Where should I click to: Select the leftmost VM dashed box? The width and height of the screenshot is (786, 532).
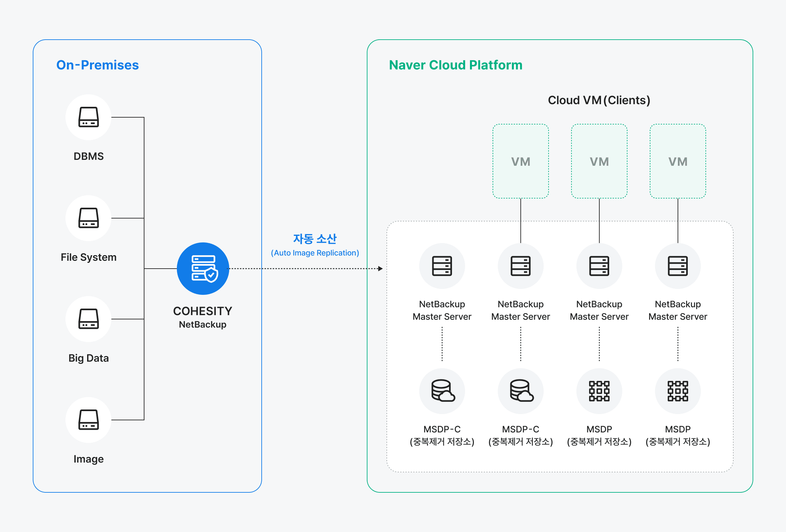(521, 161)
